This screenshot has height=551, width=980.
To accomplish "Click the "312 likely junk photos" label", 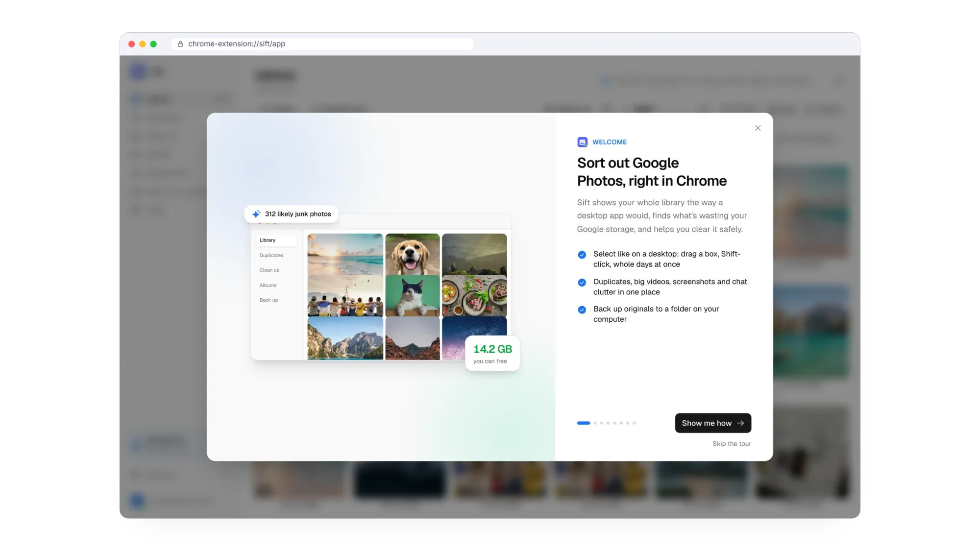I will click(298, 214).
